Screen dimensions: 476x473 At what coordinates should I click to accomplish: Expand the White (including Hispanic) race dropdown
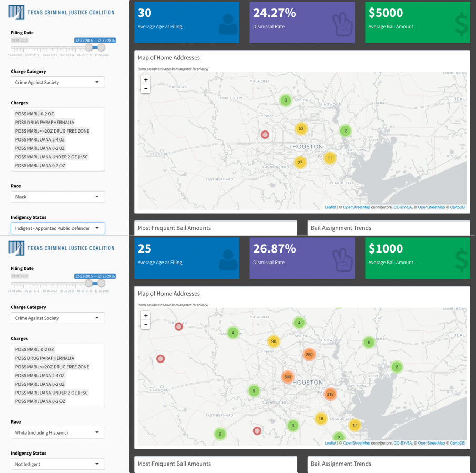pos(58,432)
